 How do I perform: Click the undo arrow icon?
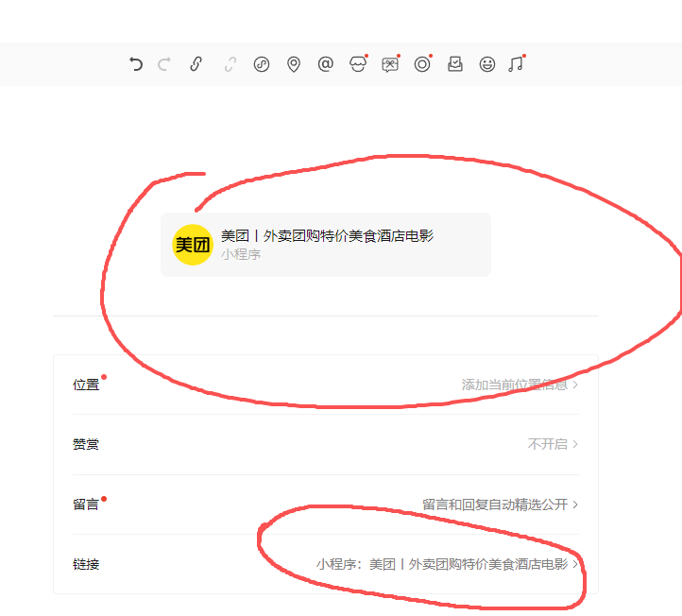(136, 64)
